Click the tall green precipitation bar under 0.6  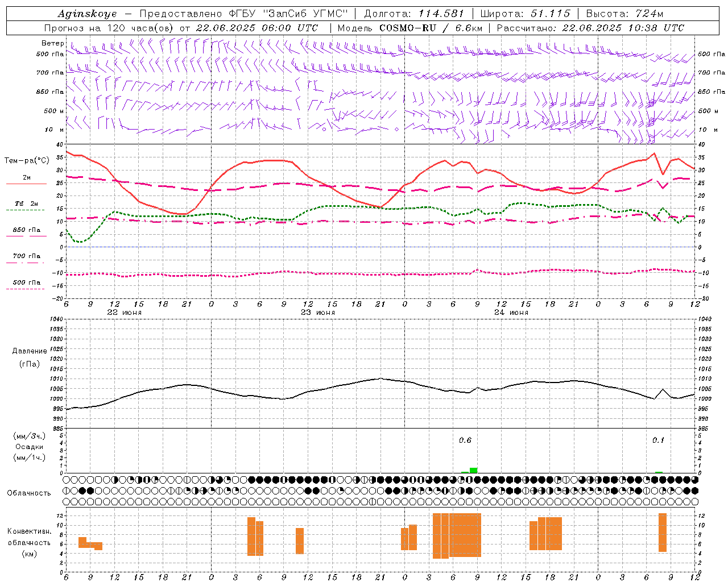474,470
